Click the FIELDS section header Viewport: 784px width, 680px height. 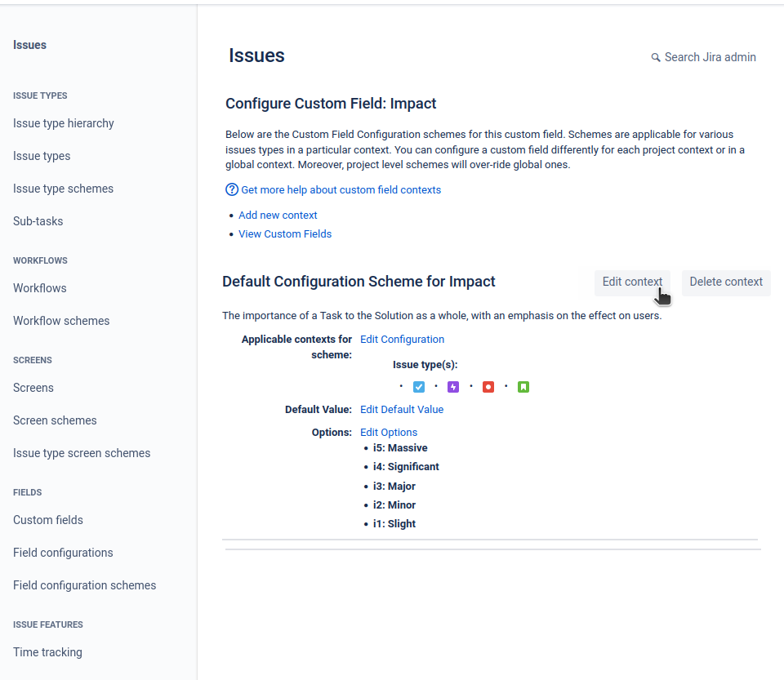tap(28, 492)
